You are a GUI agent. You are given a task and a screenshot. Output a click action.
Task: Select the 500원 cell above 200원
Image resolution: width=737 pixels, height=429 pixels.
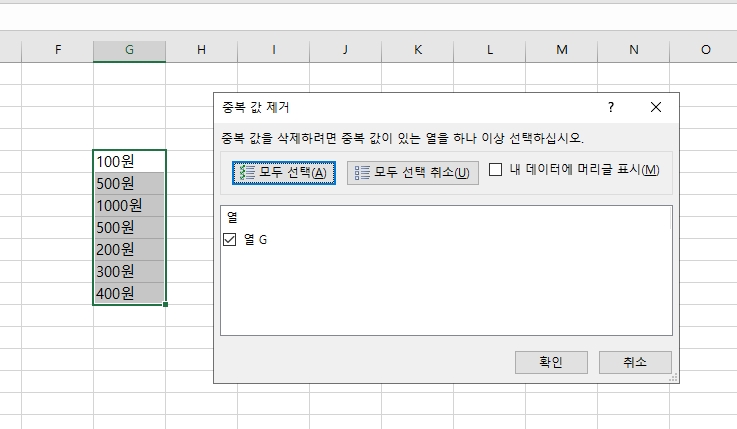click(x=129, y=227)
